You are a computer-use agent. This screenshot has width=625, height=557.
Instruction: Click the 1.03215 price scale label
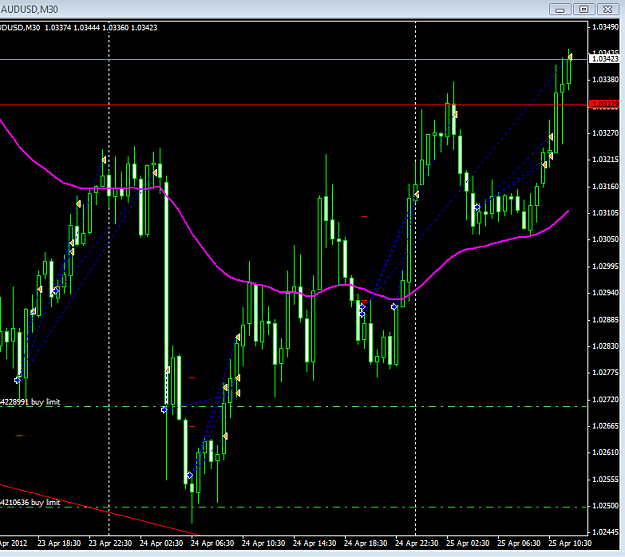[x=605, y=159]
